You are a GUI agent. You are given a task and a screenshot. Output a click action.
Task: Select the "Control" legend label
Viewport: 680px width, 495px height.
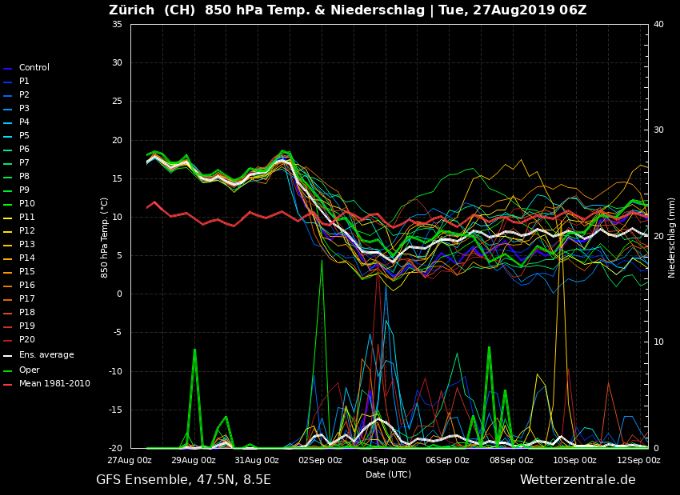[34, 68]
